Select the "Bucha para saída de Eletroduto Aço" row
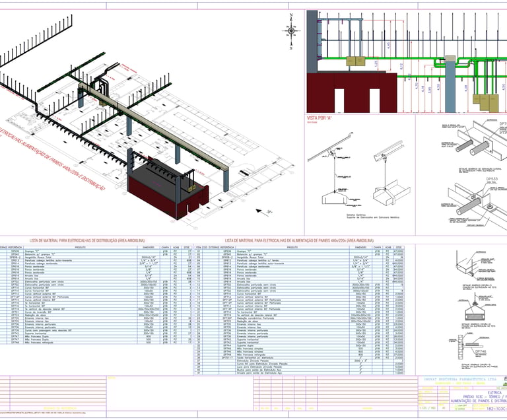507x420 pixels. click(x=299, y=370)
